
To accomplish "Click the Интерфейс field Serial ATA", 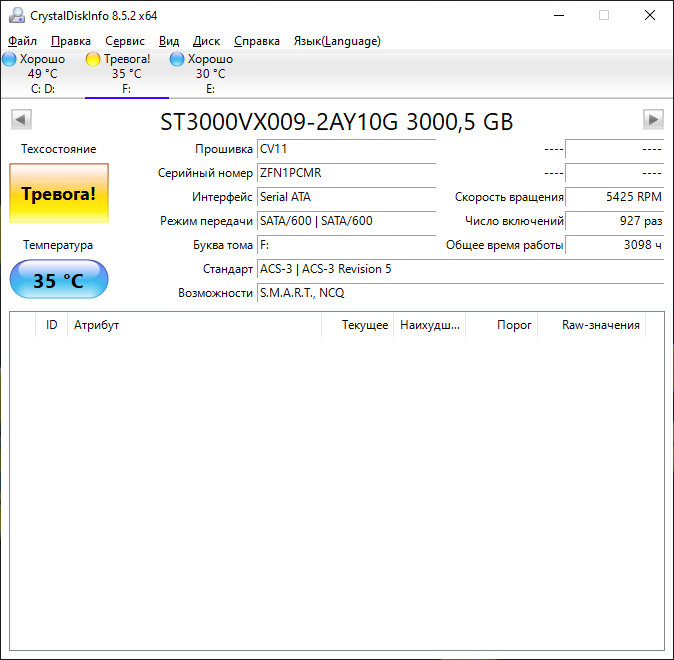I will click(x=346, y=197).
